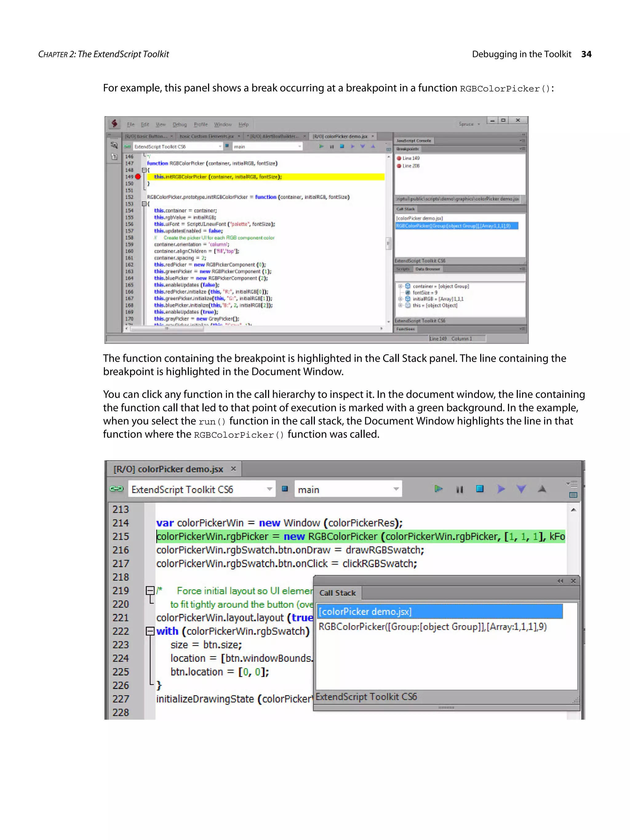Toggle the green link icon in lower toolbar
Screen dimensions: 630x840
tap(116, 489)
